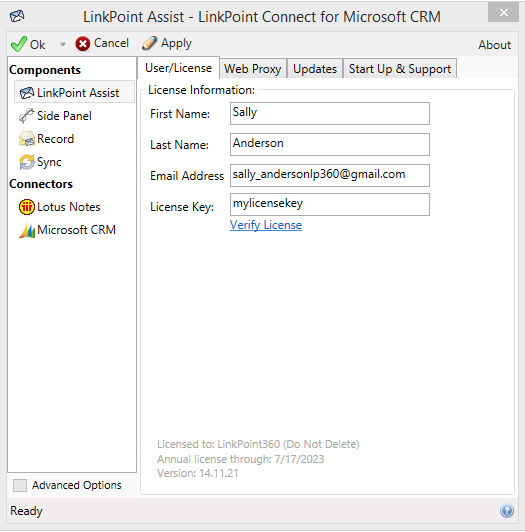Close the LinkPoint Assist window
The width and height of the screenshot is (525, 532).
(504, 13)
